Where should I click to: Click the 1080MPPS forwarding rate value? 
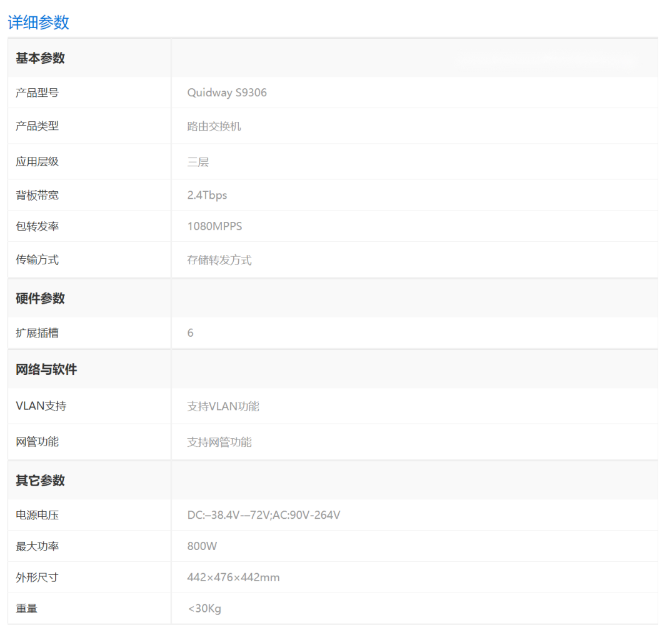[x=214, y=226]
